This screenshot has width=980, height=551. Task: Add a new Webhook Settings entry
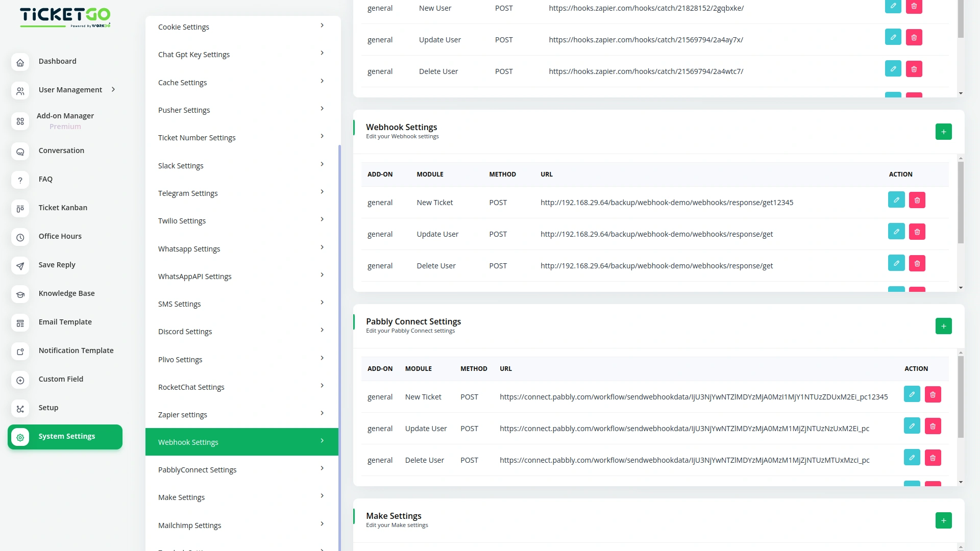(943, 131)
